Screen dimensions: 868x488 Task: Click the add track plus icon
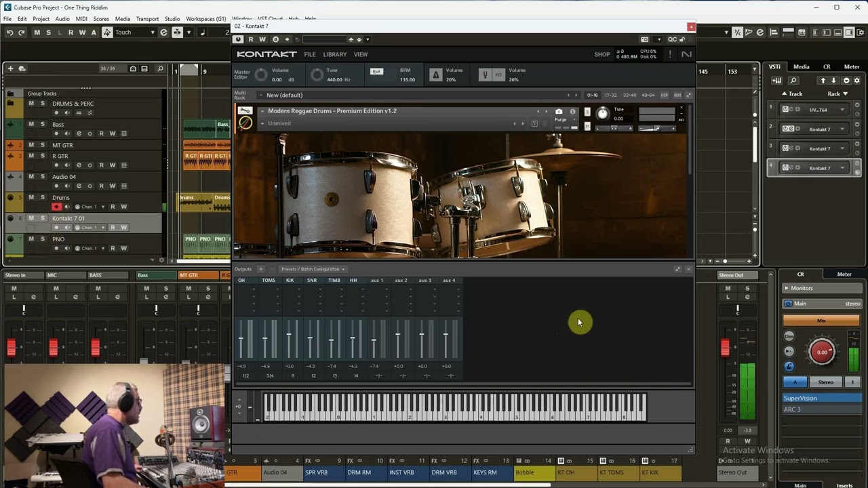pos(10,68)
